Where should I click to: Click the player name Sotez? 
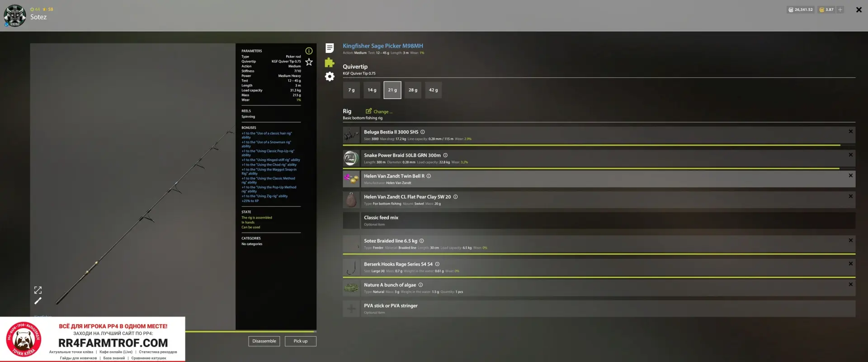pyautogui.click(x=38, y=17)
